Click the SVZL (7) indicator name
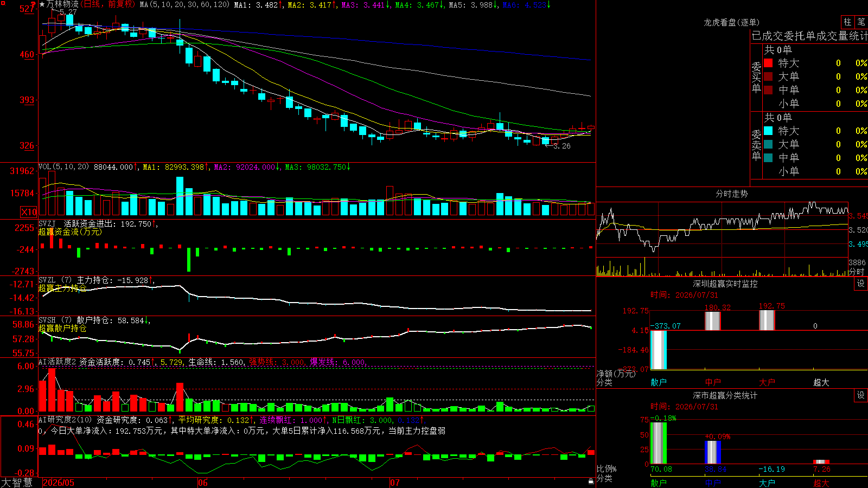The height and width of the screenshot is (488, 868). 55,280
